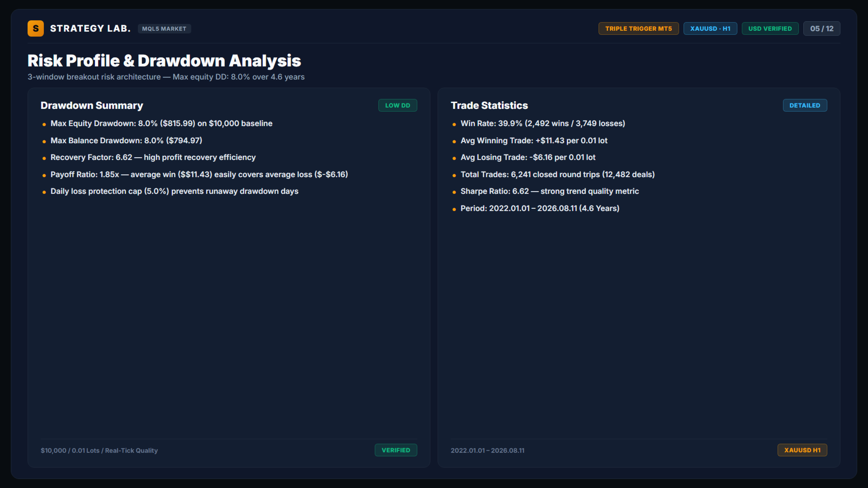Screen dimensions: 868x488
Task: Click the Max Equity Drawdown bullet line
Action: coord(161,123)
